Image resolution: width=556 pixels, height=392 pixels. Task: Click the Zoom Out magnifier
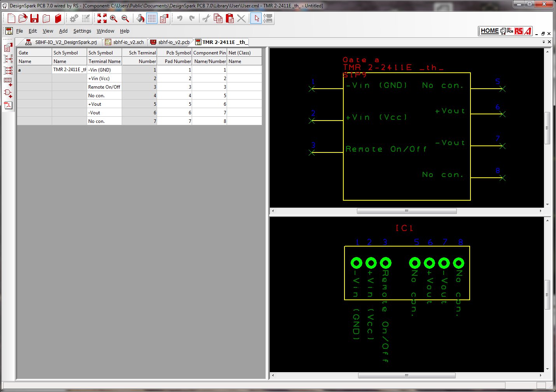click(x=125, y=18)
